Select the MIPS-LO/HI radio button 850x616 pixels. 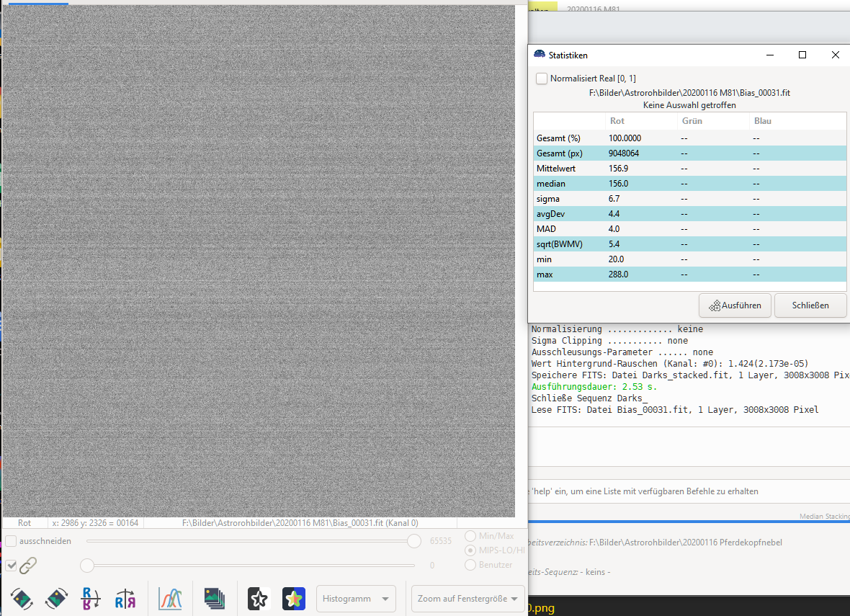pos(470,550)
